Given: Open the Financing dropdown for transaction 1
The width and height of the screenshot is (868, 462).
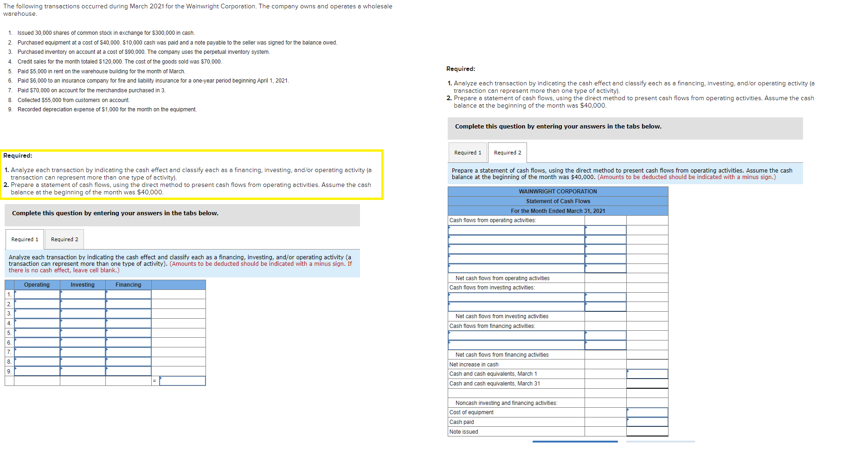Looking at the screenshot, I should tap(129, 294).
